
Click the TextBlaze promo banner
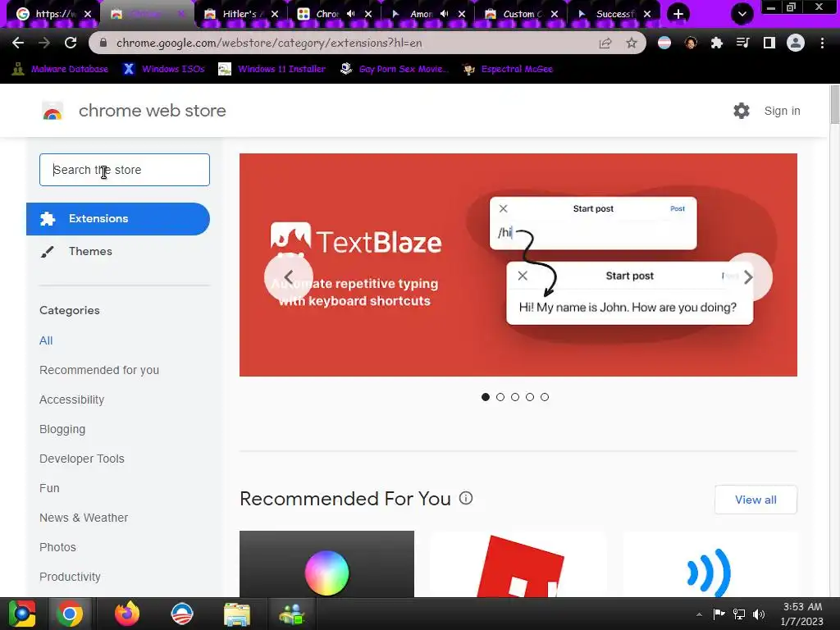tap(518, 265)
